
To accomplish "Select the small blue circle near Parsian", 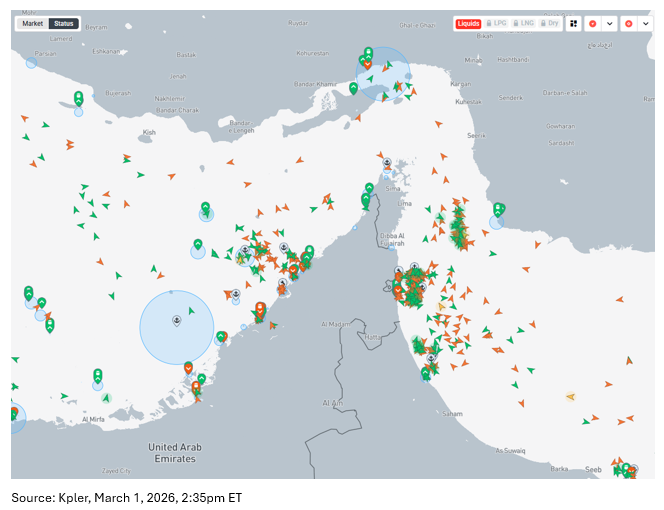I will tap(31, 63).
